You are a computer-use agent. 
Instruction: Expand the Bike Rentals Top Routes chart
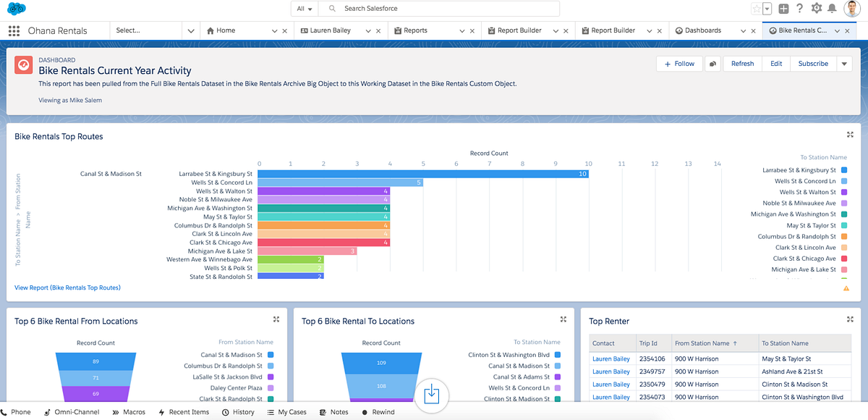850,135
